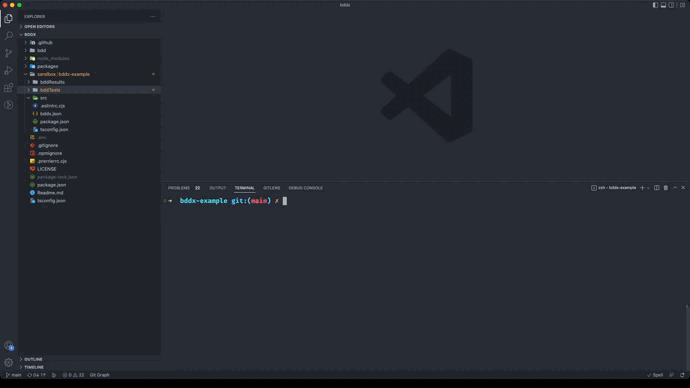Select the zsh - bddx-example terminal

(613, 188)
